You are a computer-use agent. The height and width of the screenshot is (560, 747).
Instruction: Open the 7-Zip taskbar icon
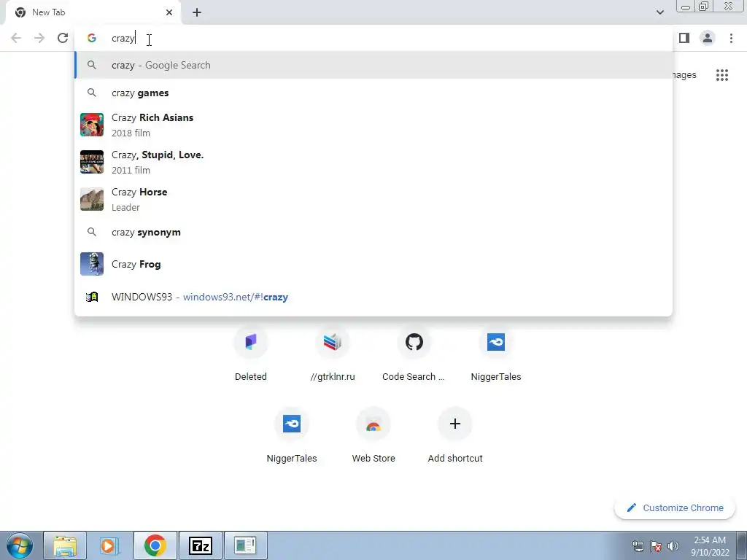201,545
